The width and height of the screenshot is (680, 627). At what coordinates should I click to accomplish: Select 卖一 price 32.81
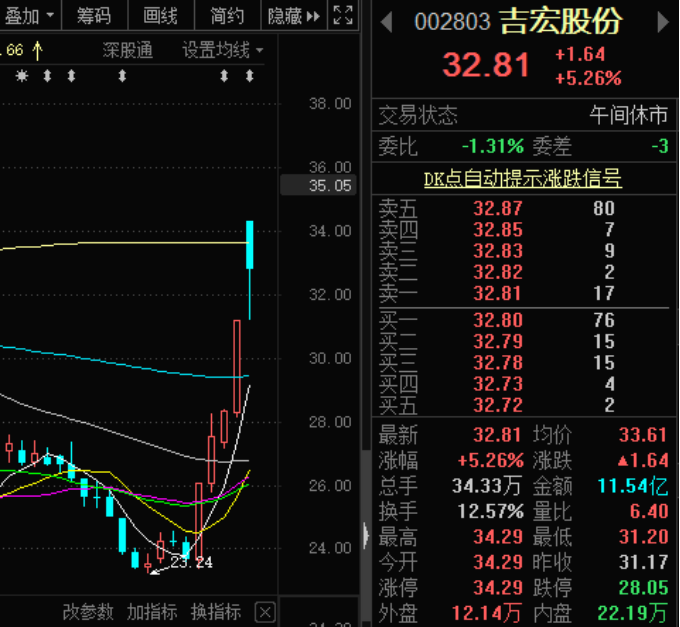point(498,293)
